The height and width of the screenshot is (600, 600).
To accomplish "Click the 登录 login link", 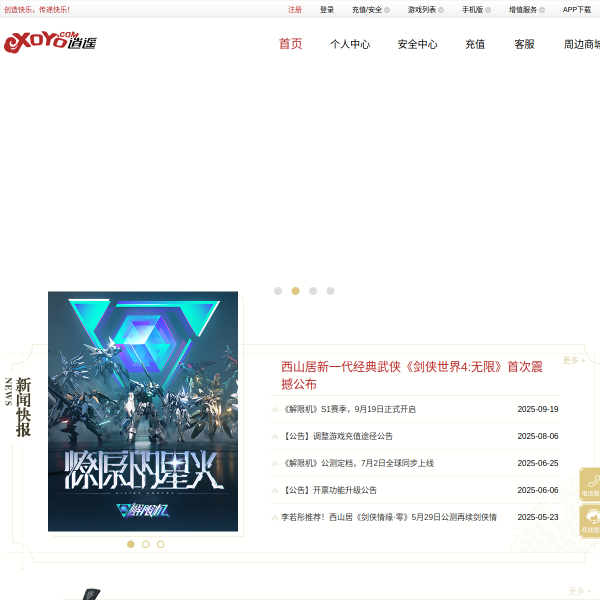I will [327, 10].
